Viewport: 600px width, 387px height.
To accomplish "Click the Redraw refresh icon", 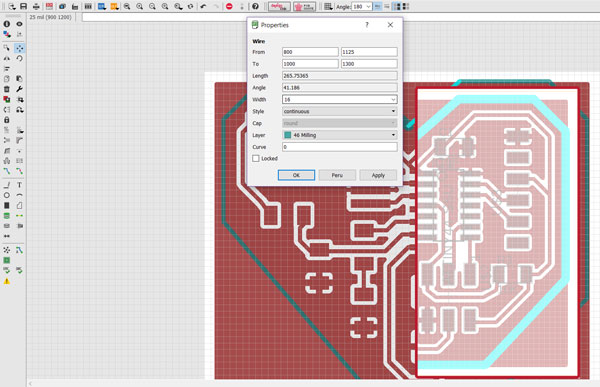I will [x=190, y=6].
